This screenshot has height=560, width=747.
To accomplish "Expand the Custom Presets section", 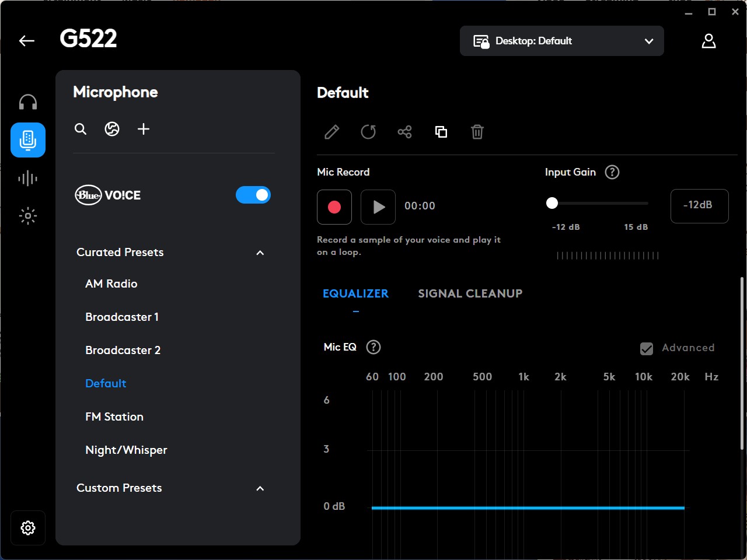I will 260,489.
